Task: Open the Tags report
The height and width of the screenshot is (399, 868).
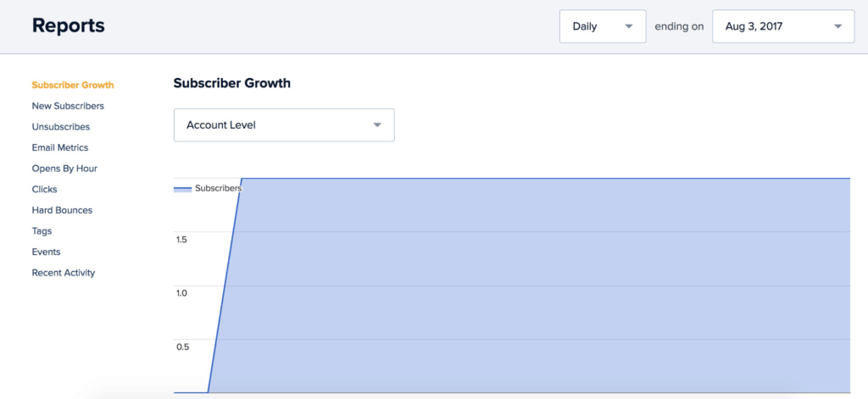Action: (42, 230)
